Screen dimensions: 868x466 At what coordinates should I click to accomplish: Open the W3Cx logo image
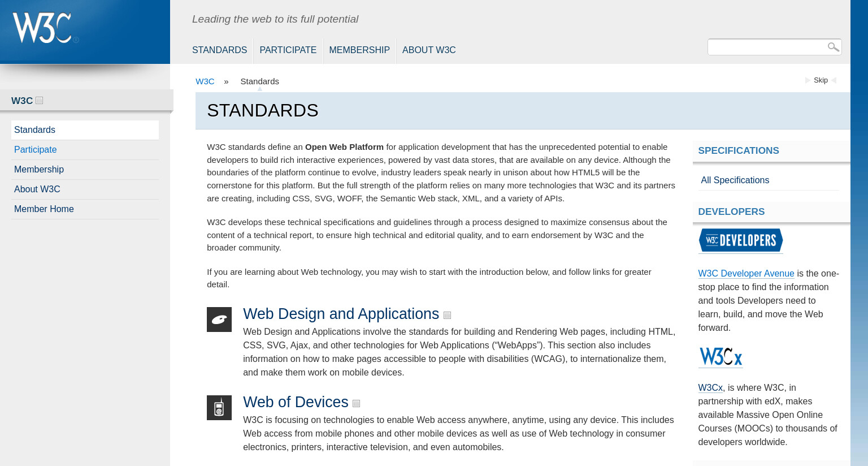(x=721, y=357)
